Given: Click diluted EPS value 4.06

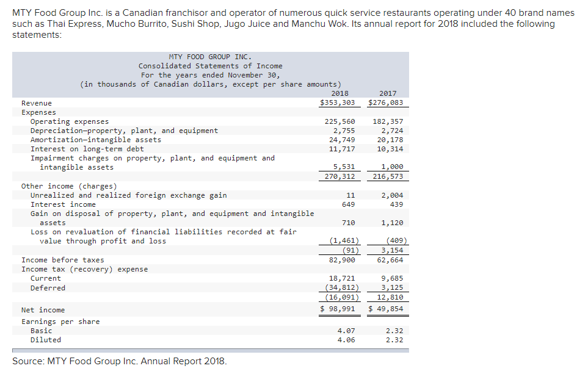Looking at the screenshot, I should (346, 340).
